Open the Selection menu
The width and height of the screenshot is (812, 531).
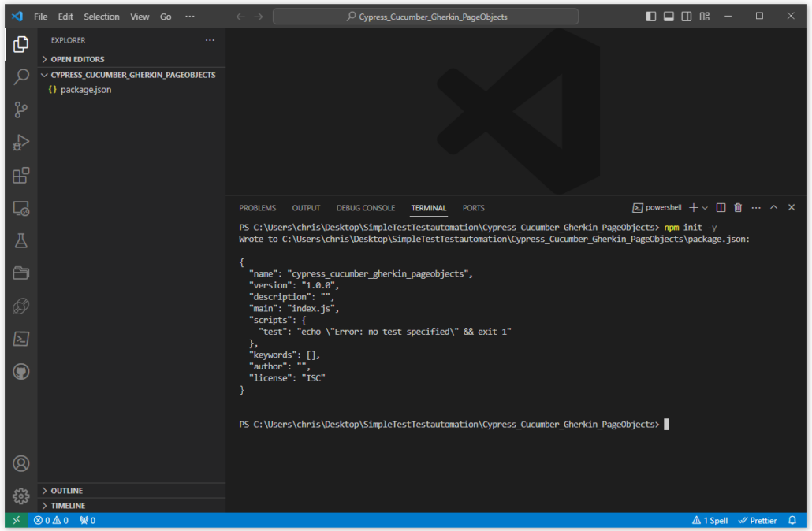pyautogui.click(x=102, y=17)
